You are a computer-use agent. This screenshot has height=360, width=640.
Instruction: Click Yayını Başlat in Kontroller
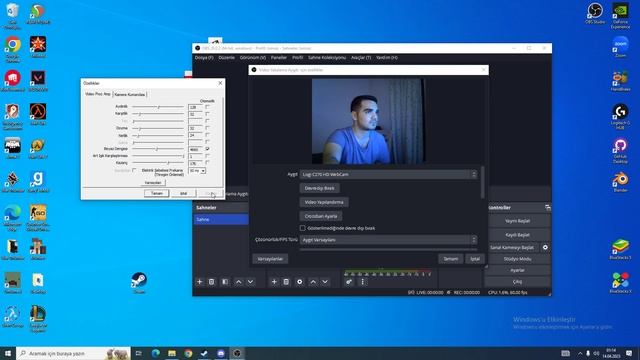pyautogui.click(x=517, y=221)
